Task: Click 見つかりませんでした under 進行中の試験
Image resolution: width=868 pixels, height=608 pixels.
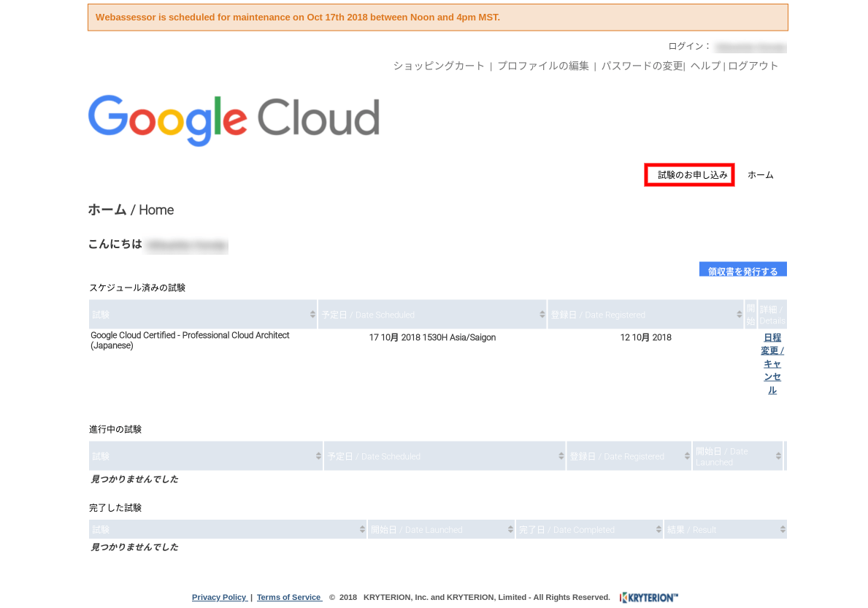Action: click(x=134, y=479)
